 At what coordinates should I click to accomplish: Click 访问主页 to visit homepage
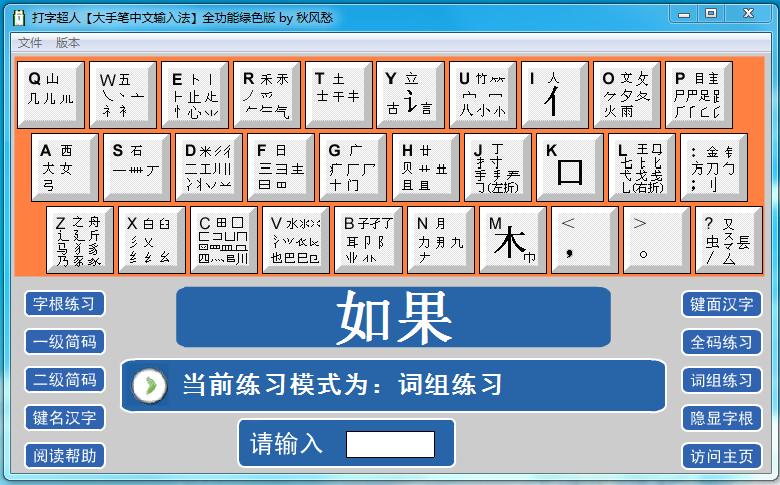tap(722, 456)
